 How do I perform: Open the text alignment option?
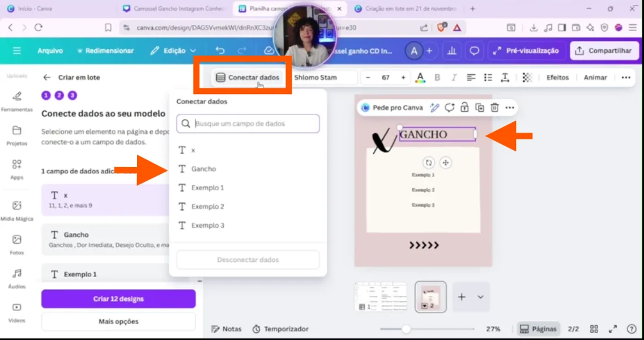(x=472, y=78)
